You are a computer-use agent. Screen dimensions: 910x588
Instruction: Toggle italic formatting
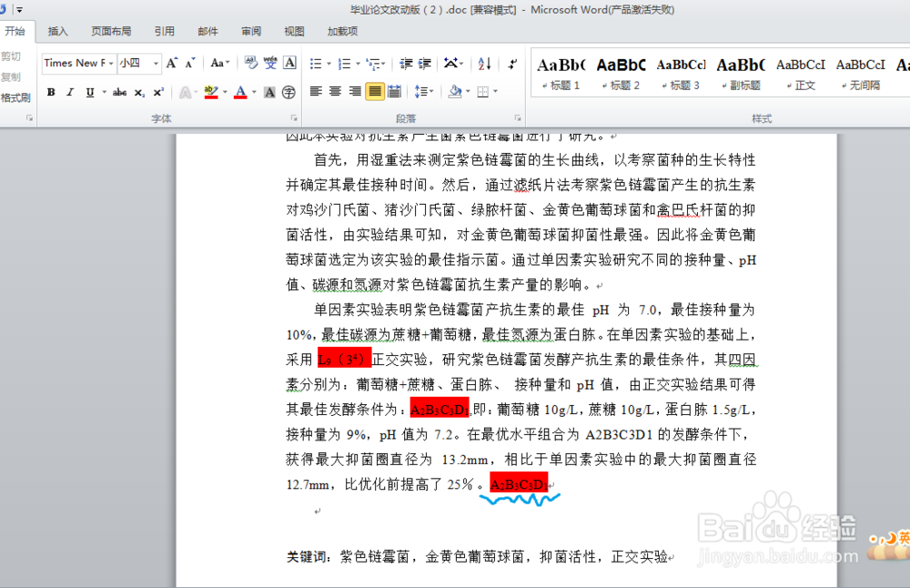click(x=70, y=92)
